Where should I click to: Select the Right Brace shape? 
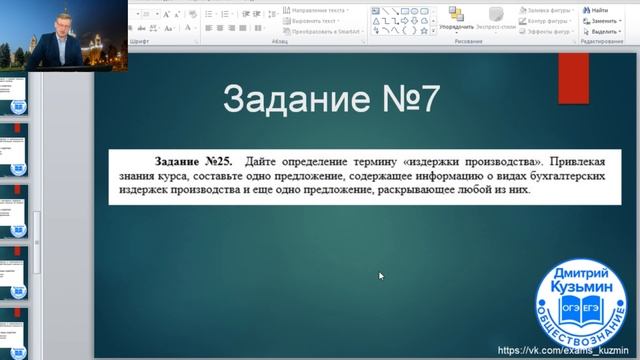[415, 31]
